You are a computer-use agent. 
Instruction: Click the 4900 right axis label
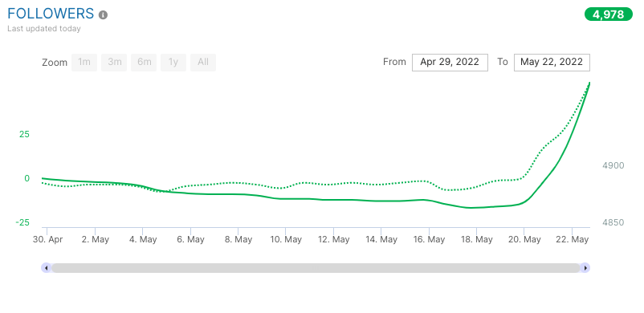pos(613,165)
